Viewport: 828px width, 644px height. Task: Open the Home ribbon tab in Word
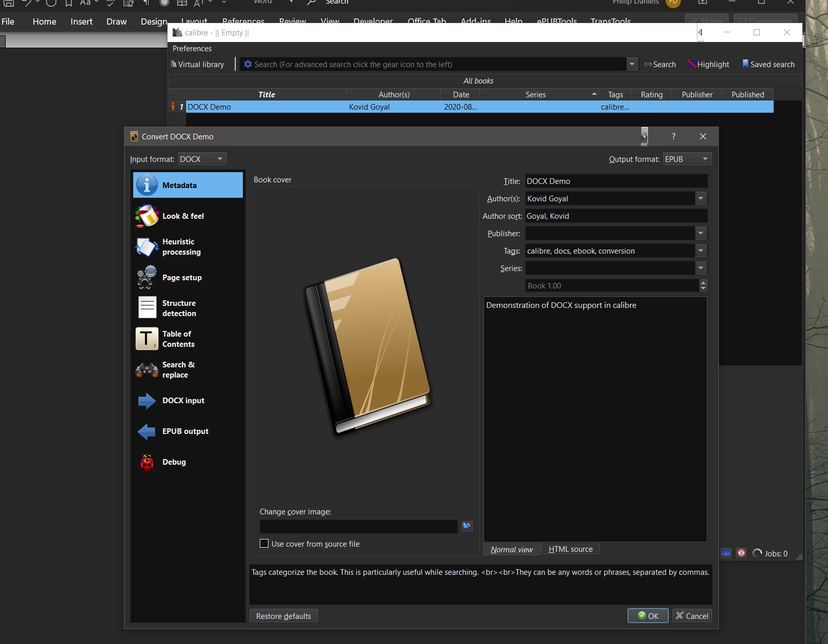pyautogui.click(x=45, y=22)
